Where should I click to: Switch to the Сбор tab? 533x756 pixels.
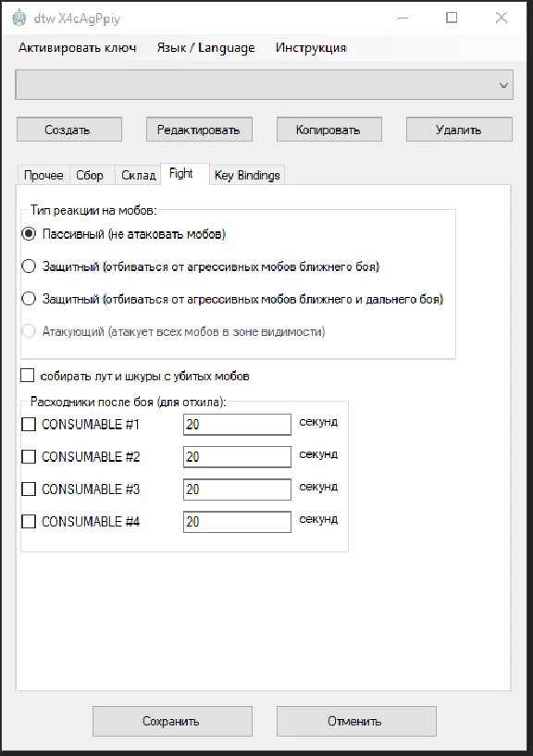click(90, 175)
